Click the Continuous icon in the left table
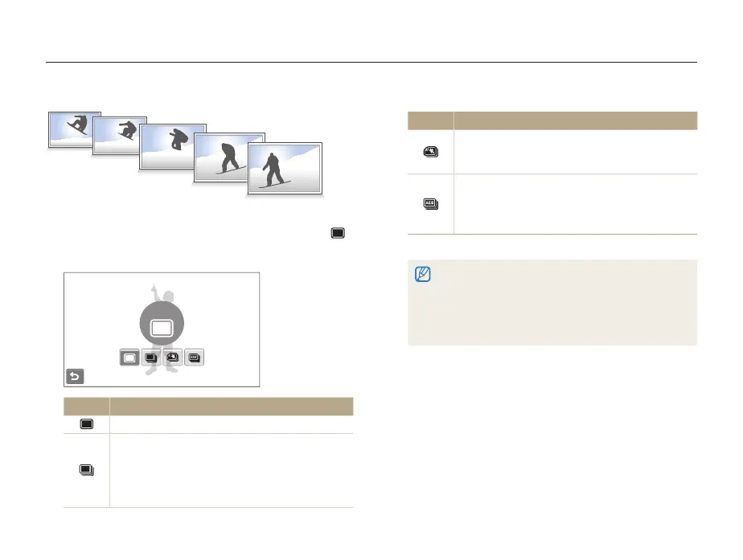This screenshot has height=560, width=743. coord(86,470)
